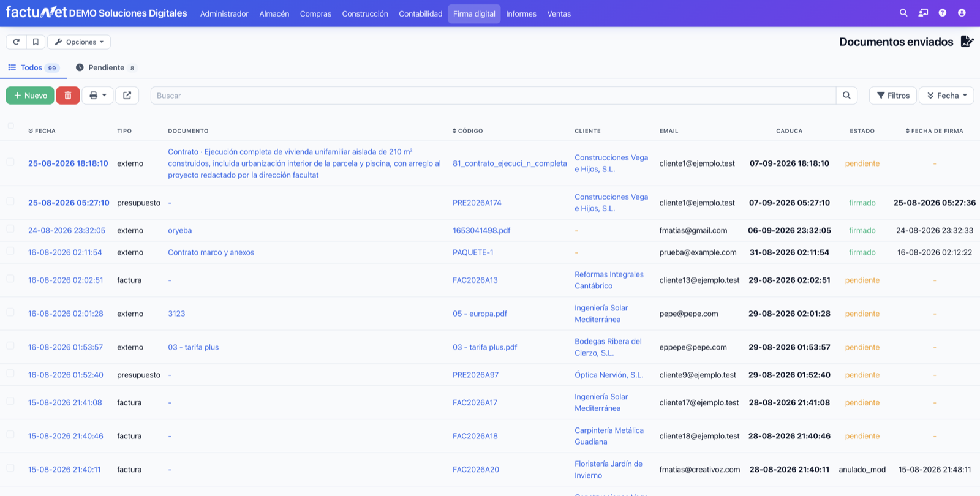Check the row dated 25-08-2026 18:18:10
Viewport: 980px width, 496px height.
click(10, 162)
